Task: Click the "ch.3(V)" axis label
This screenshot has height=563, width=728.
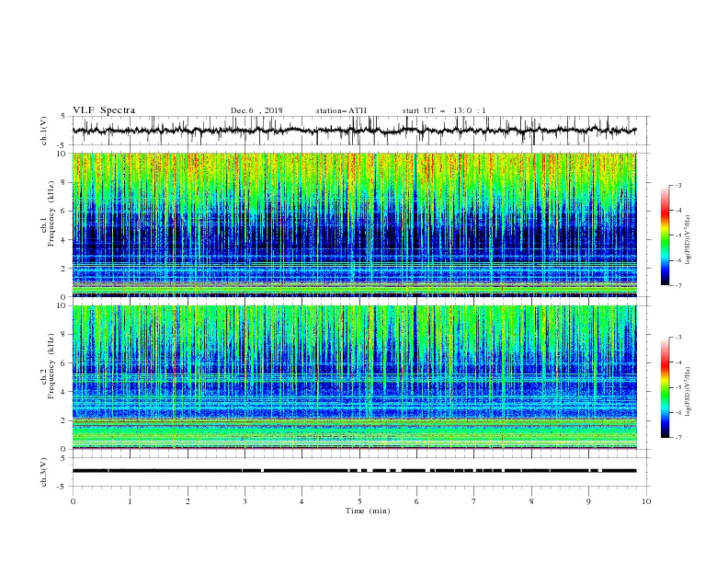Action: pos(44,472)
